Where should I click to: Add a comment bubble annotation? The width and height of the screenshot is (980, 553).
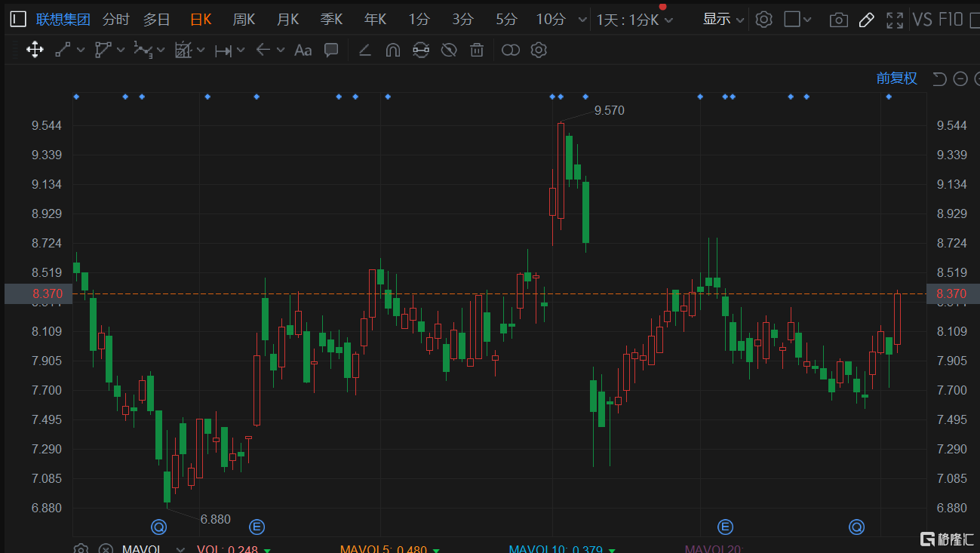click(x=330, y=51)
